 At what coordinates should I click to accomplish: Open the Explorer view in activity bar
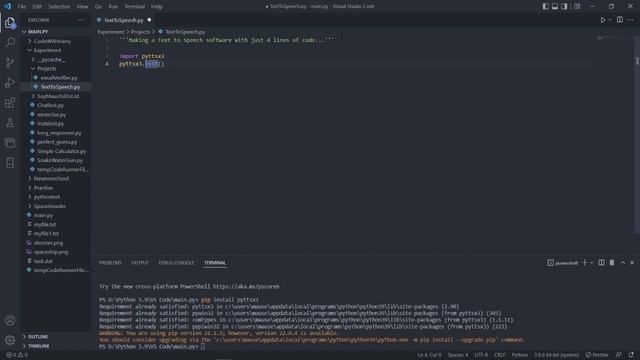(x=10, y=23)
